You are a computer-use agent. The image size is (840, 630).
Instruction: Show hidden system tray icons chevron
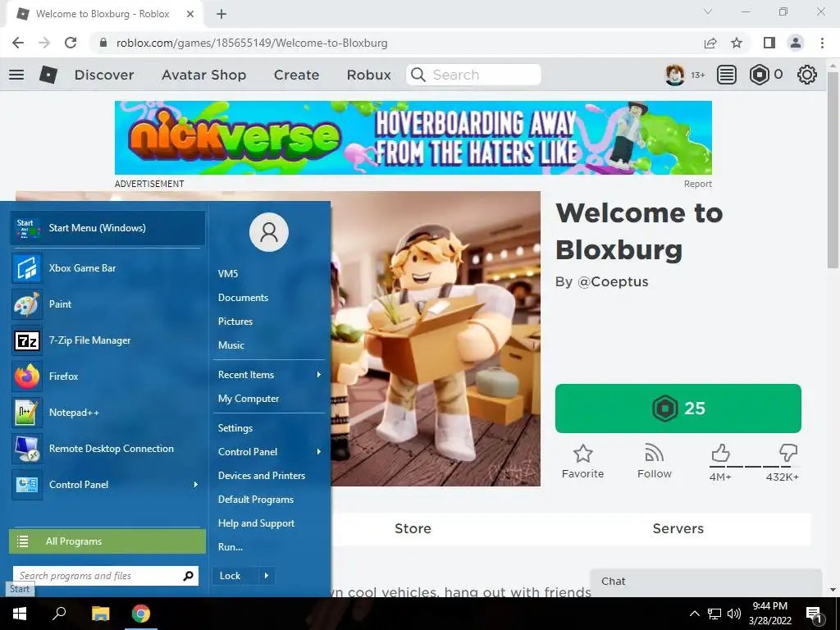694,614
